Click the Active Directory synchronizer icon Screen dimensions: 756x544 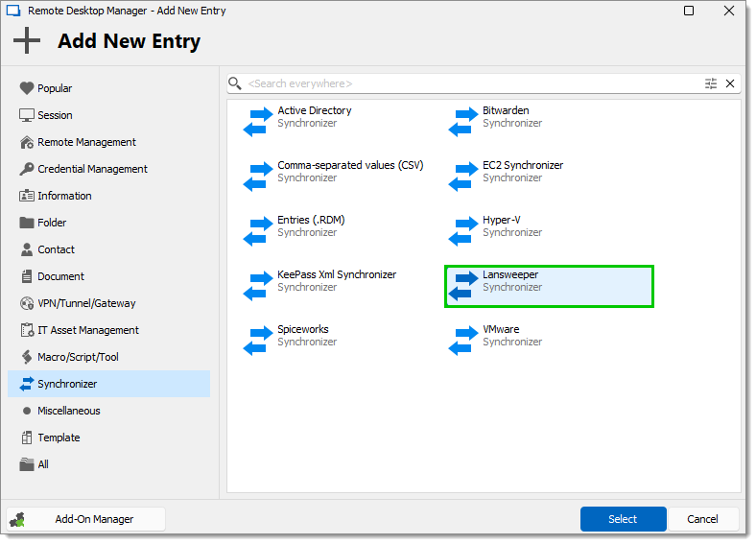click(x=258, y=122)
